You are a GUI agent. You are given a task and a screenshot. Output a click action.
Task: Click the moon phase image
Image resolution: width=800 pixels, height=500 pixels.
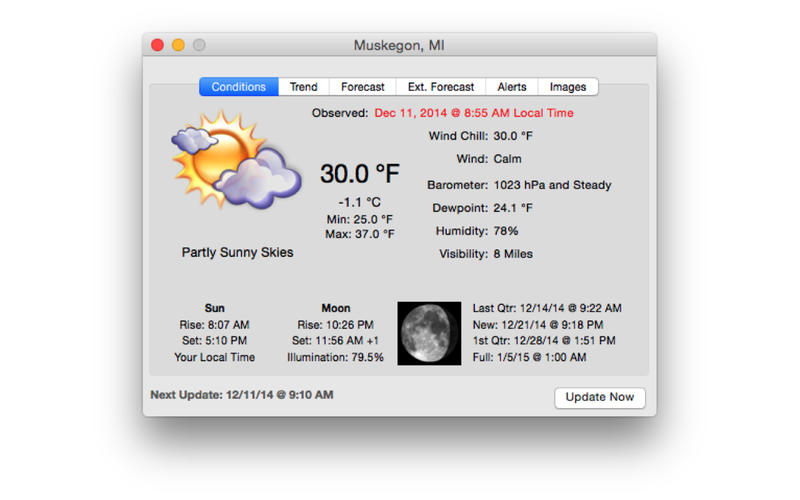[429, 333]
